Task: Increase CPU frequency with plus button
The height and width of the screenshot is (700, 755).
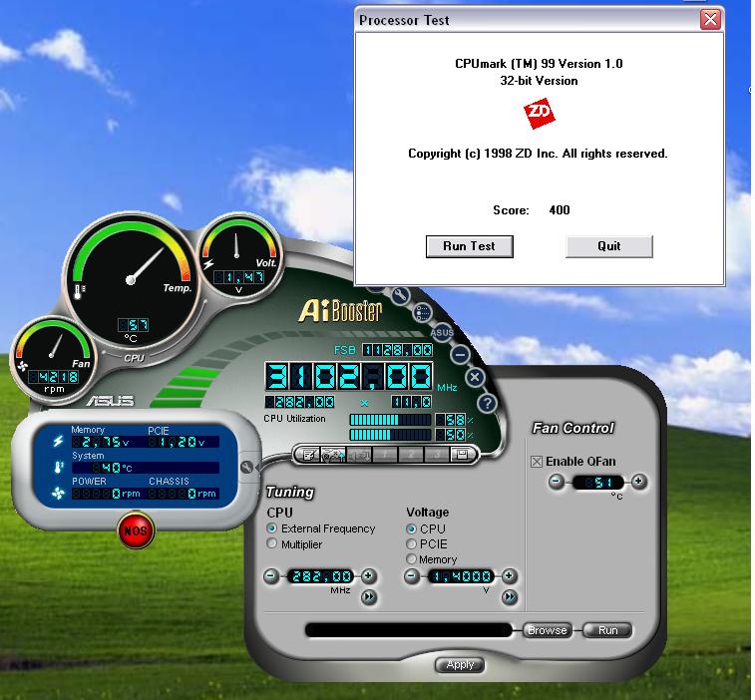Action: pyautogui.click(x=369, y=575)
